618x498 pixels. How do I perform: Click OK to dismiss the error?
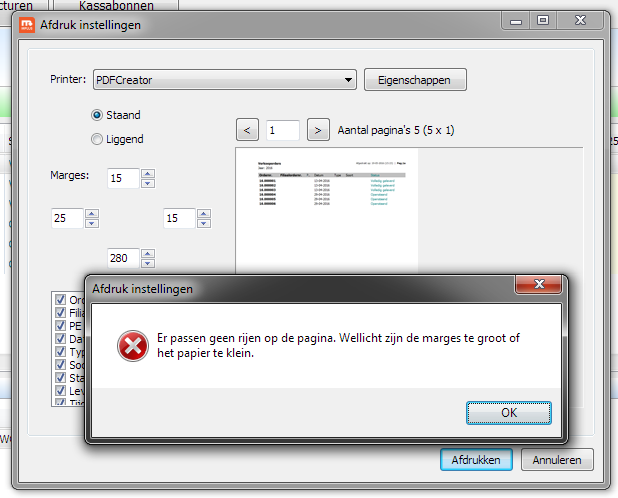tap(508, 413)
